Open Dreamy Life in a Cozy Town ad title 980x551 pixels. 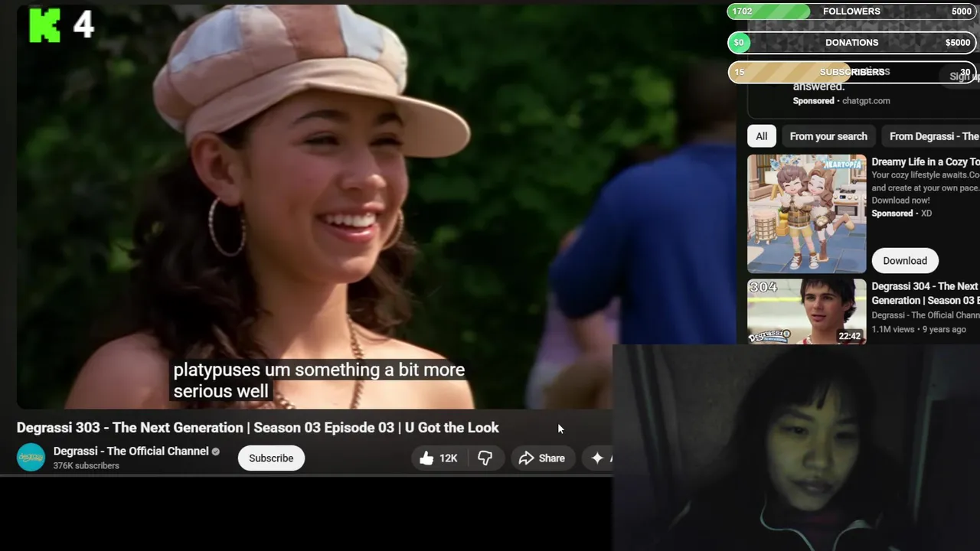(925, 161)
